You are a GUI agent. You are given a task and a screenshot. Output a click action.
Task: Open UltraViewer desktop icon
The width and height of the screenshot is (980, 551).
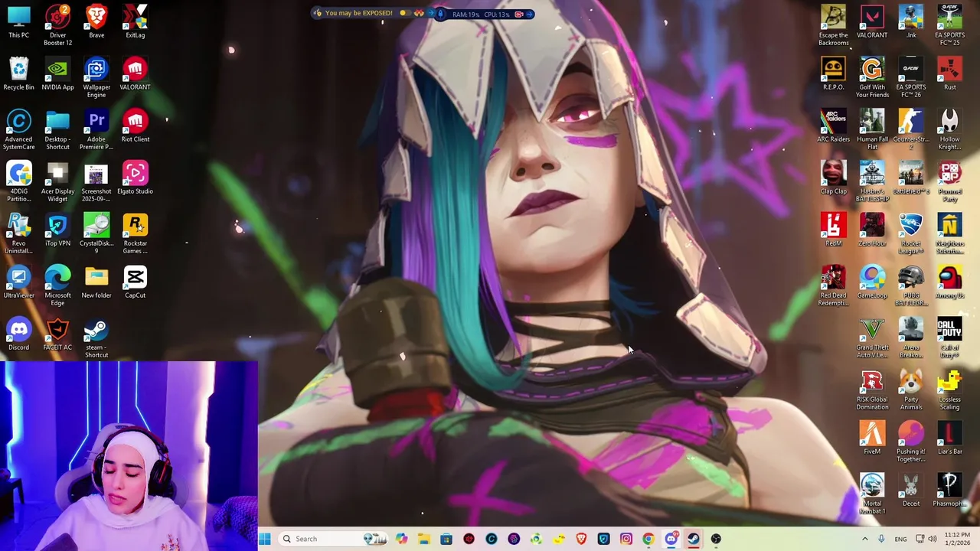coord(18,282)
